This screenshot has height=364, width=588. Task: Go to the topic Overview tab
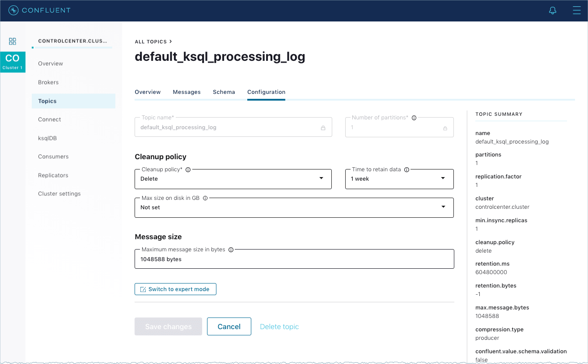coord(148,92)
